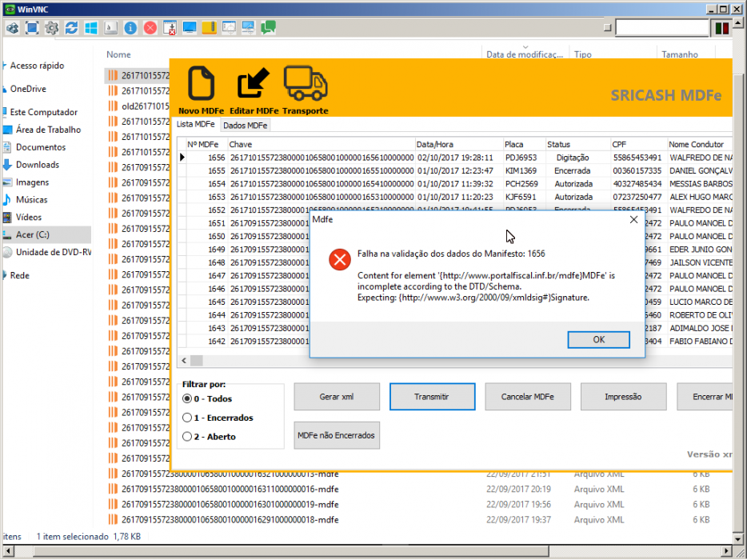Click the select single window icon
Image resolution: width=747 pixels, height=560 pixels.
229,28
